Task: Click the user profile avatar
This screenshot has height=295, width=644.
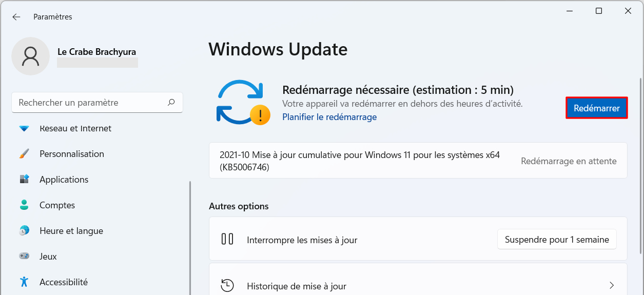Action: 31,56
